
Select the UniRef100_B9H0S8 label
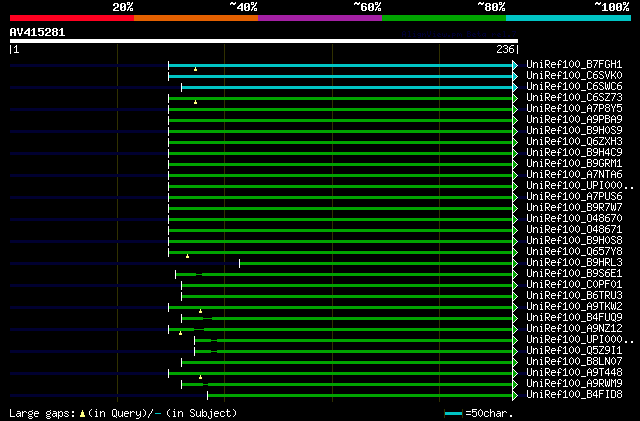pyautogui.click(x=574, y=241)
